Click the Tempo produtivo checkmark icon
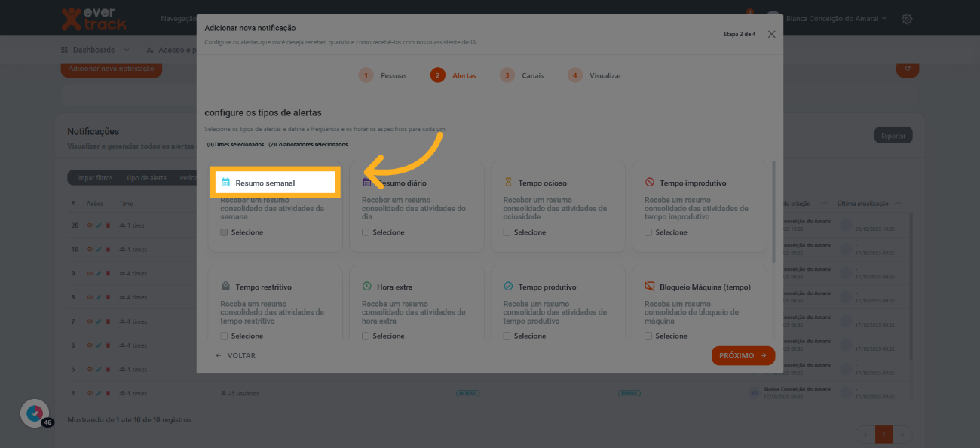This screenshot has width=980, height=448. (508, 287)
